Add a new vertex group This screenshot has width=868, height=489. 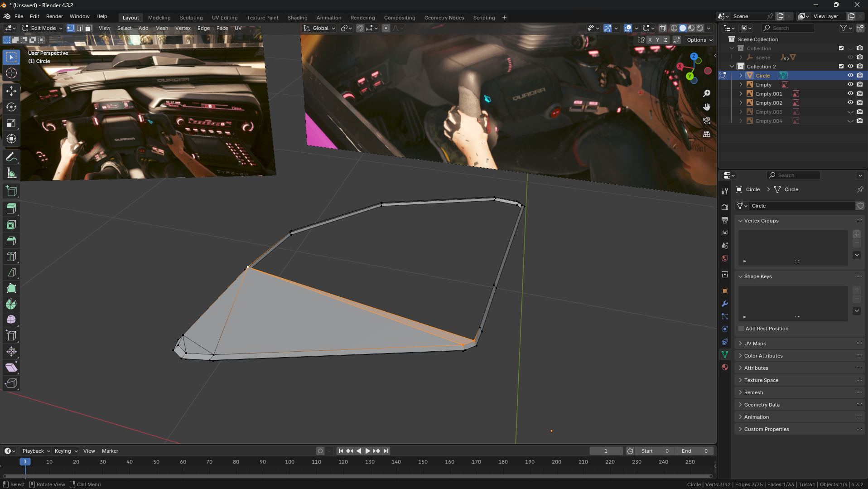click(x=857, y=234)
